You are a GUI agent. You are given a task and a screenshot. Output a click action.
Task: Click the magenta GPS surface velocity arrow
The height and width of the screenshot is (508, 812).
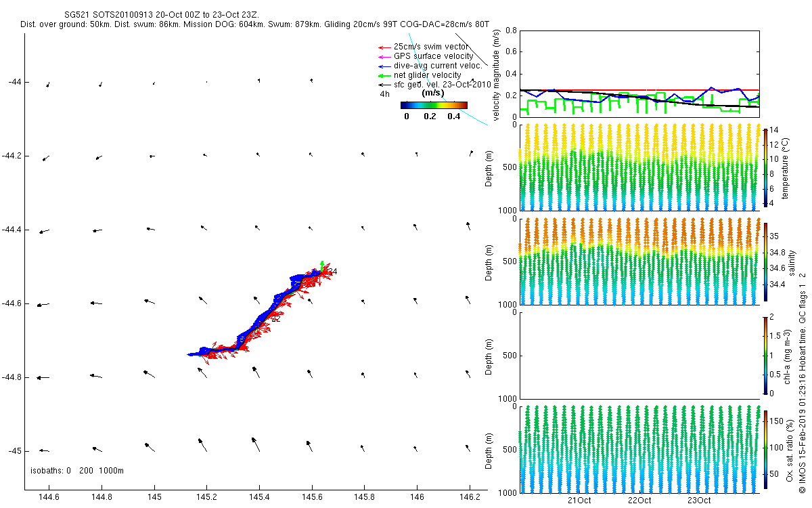click(x=383, y=56)
